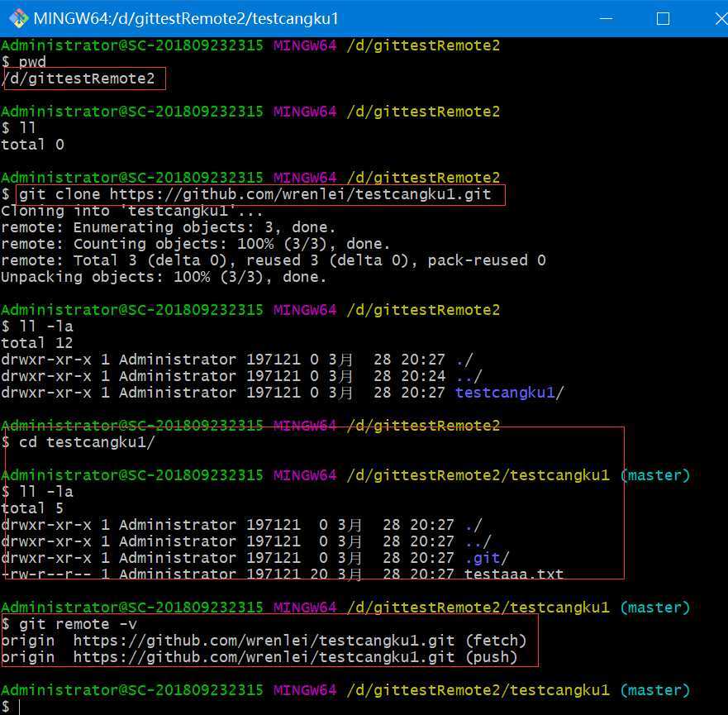Screen dimensions: 728x715
Task: Click the 'git remote -v' command line
Action: 69,624
